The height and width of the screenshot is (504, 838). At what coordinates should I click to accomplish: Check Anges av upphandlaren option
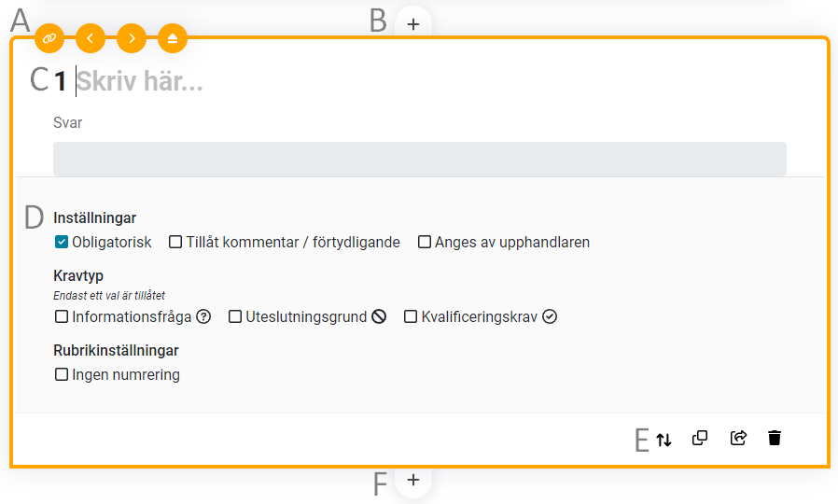click(x=425, y=243)
